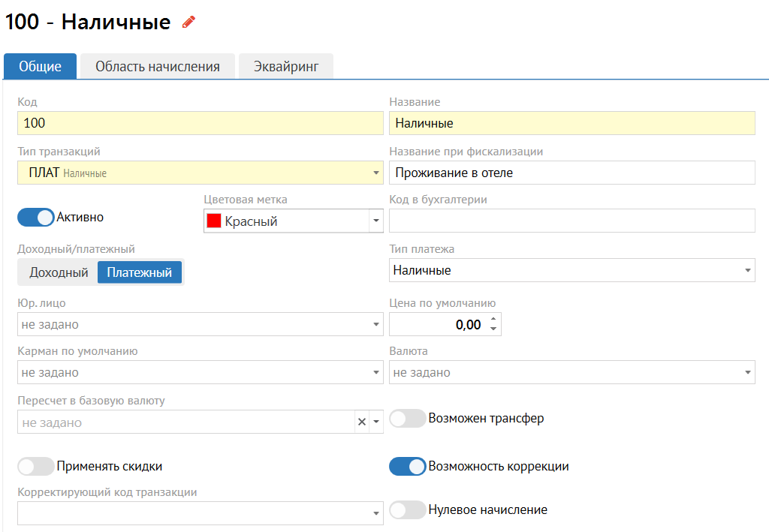Screen dimensions: 769x532
Task: Increase Цена по умолчанию with up arrow
Action: point(493,320)
